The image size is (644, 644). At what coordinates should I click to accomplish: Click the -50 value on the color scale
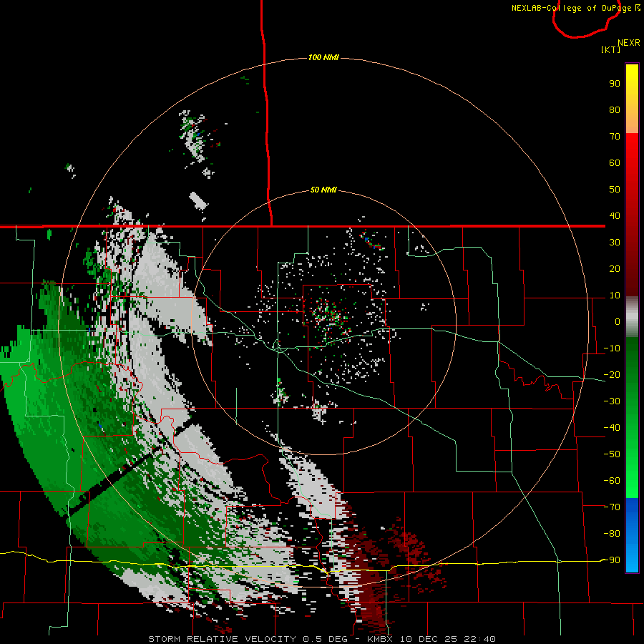pos(612,454)
